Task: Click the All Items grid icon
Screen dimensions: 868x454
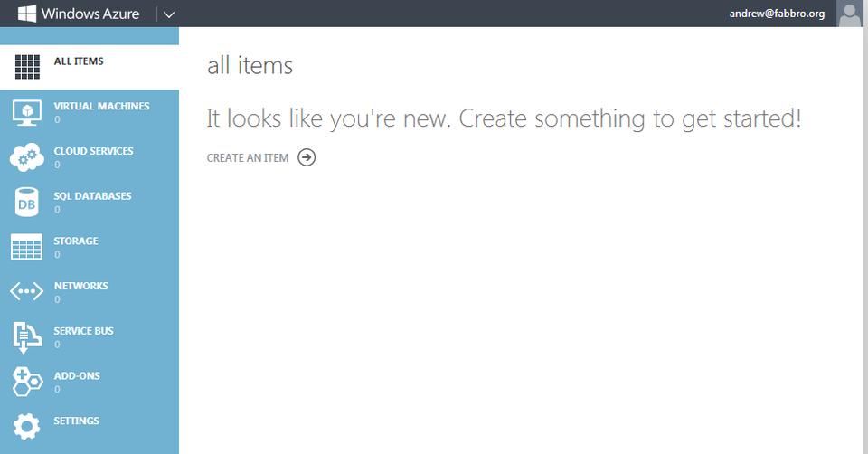Action: (27, 67)
